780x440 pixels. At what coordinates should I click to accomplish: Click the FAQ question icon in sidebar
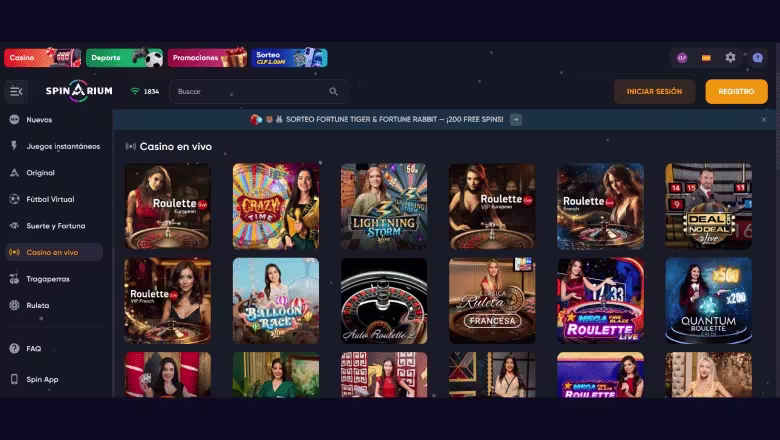[14, 349]
